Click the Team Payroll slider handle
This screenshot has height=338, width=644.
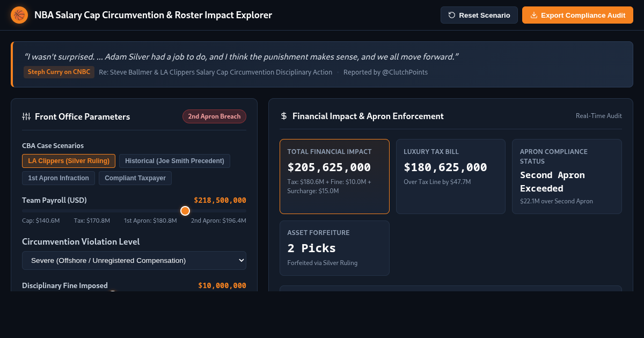pyautogui.click(x=185, y=211)
